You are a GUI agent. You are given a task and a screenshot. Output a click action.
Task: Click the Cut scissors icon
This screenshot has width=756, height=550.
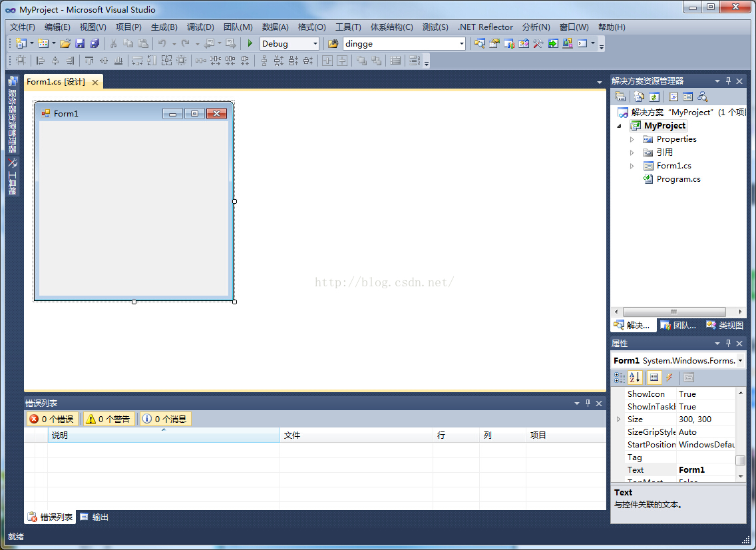coord(113,43)
